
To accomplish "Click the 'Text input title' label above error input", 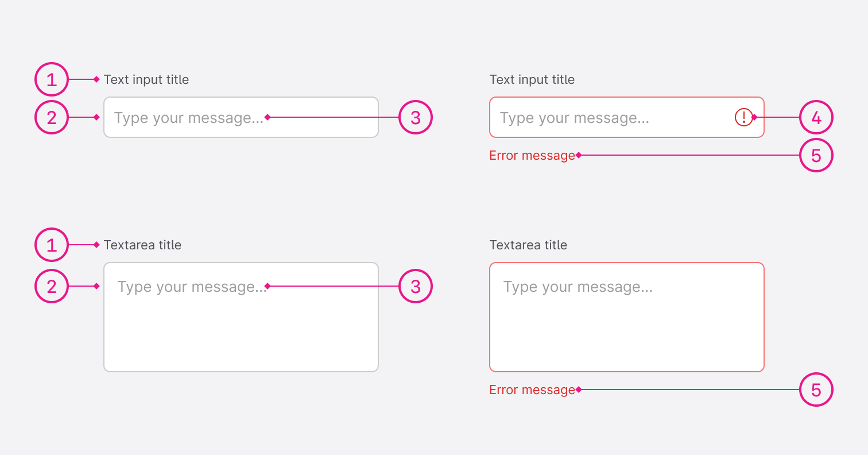I will point(532,79).
